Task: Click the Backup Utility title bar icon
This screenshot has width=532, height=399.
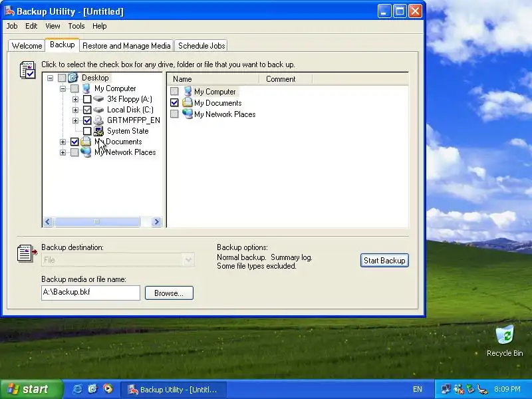Action: click(x=9, y=11)
